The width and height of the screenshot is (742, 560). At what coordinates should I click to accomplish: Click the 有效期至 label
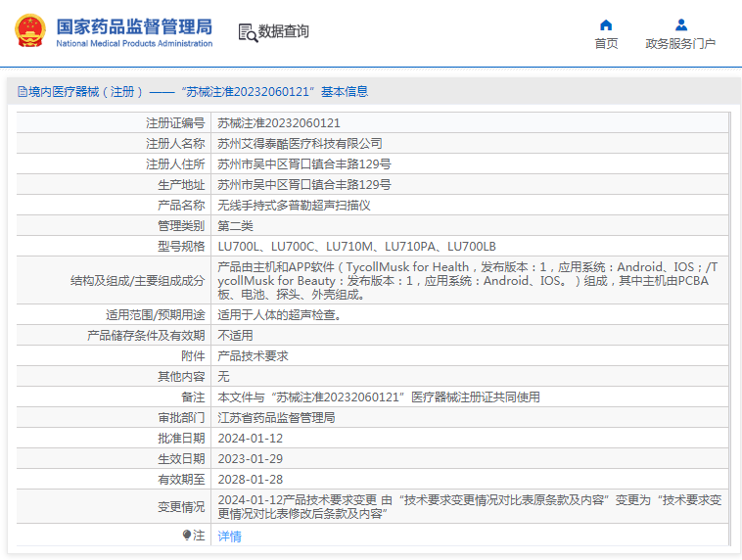[x=181, y=480]
